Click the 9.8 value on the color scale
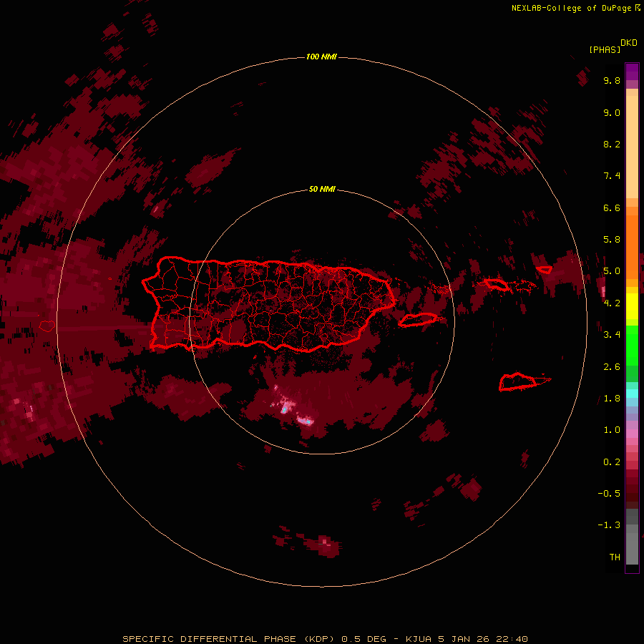 click(612, 80)
